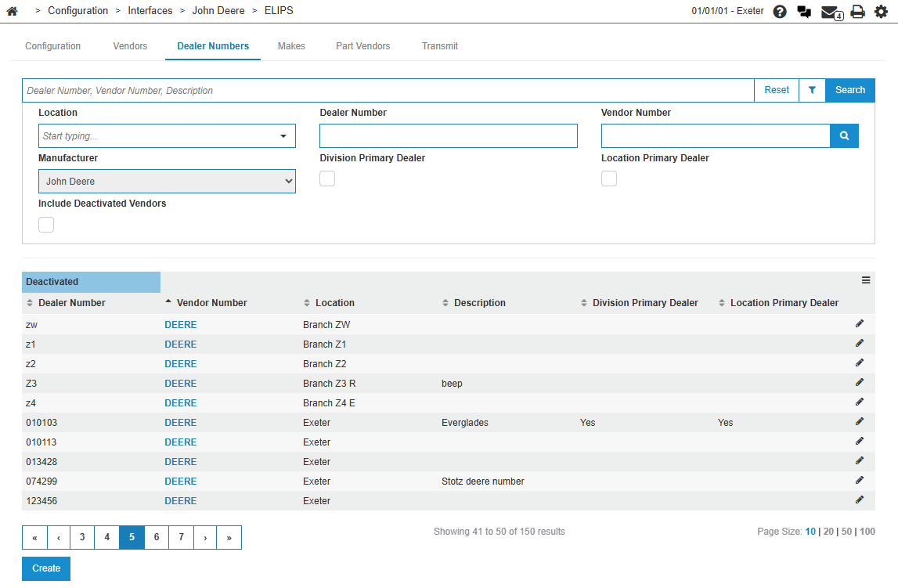
Task: Click the Create button
Action: point(46,568)
